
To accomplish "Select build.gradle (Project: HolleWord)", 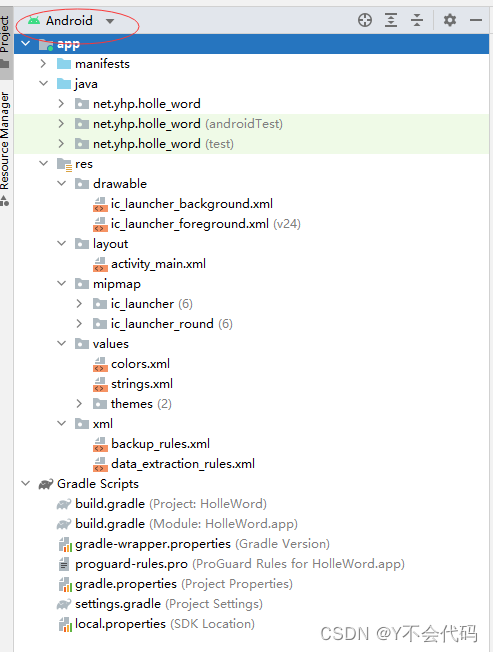I will click(x=171, y=504).
